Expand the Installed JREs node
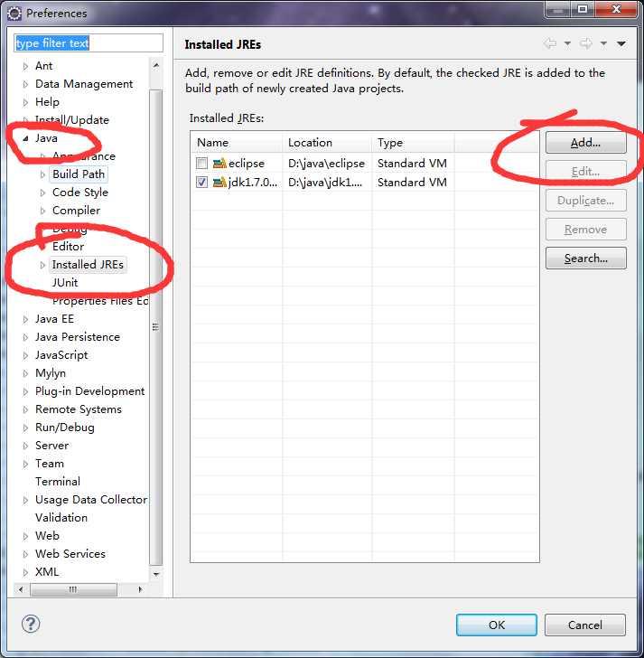Screen dimensions: 644x658 pos(42,265)
